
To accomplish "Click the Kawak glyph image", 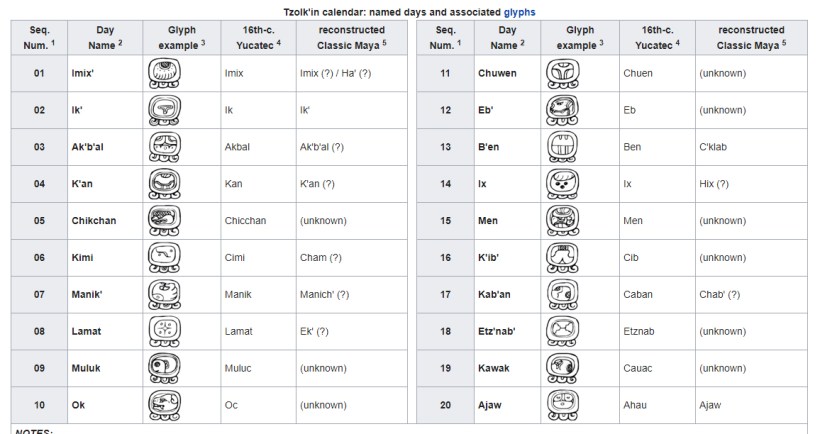I will point(562,368).
